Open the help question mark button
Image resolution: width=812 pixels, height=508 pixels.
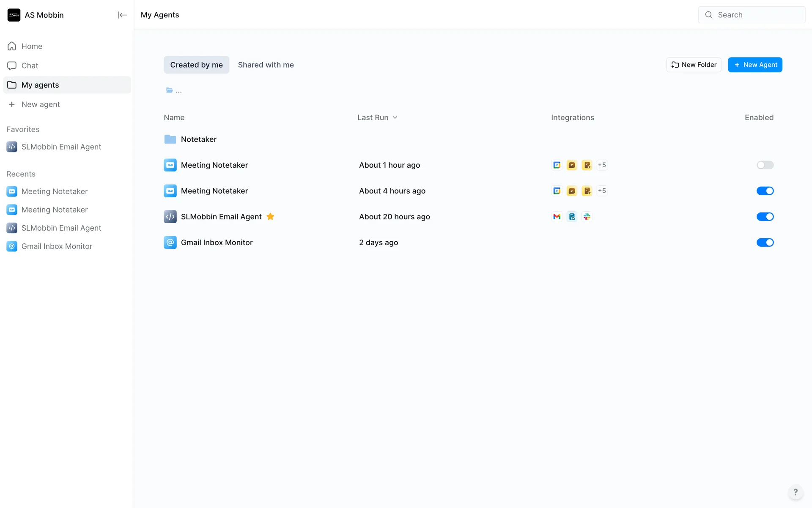[795, 492]
